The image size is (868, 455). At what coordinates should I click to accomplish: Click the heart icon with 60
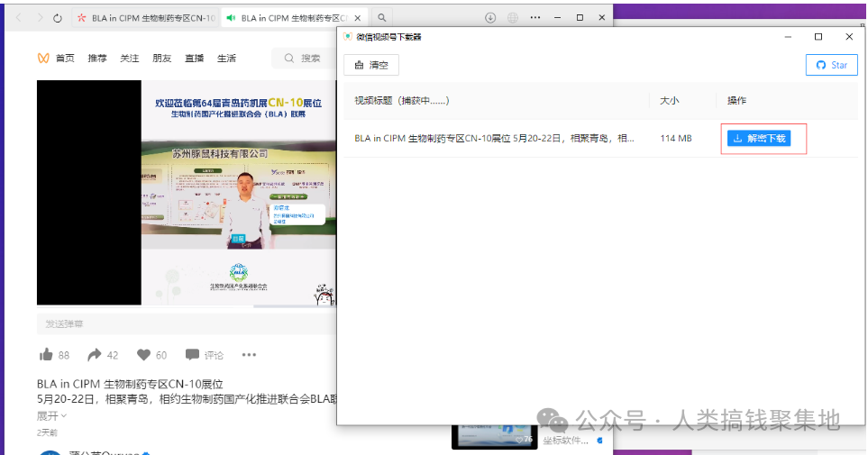pyautogui.click(x=144, y=355)
